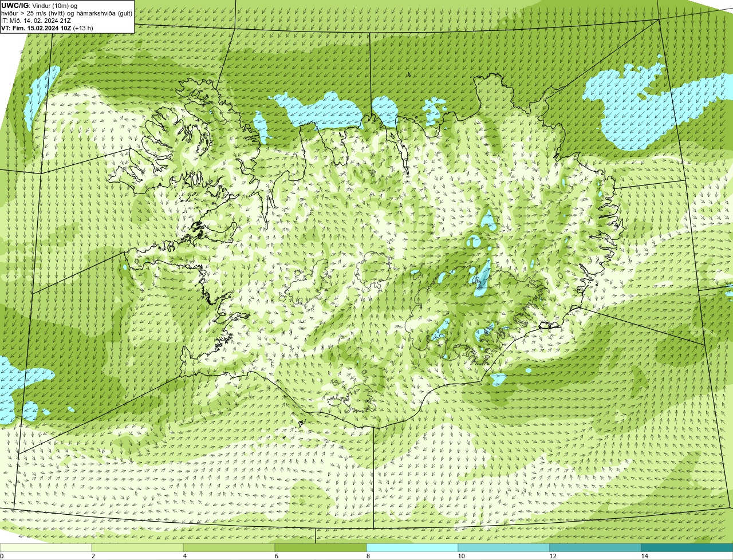The height and width of the screenshot is (560, 733).
Task: Click the legend label "4"
Action: click(184, 556)
